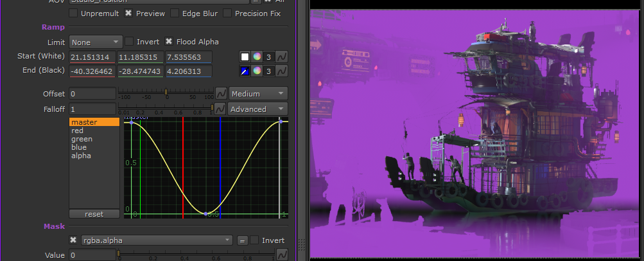Toggle the mask enable checkbox before rgba.alpha

coord(73,240)
